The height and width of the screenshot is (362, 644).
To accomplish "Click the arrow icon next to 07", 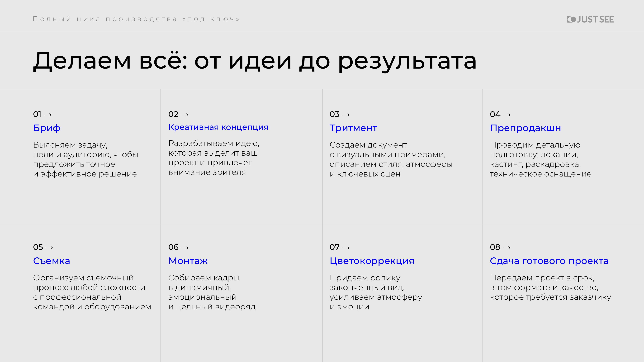I will point(346,248).
